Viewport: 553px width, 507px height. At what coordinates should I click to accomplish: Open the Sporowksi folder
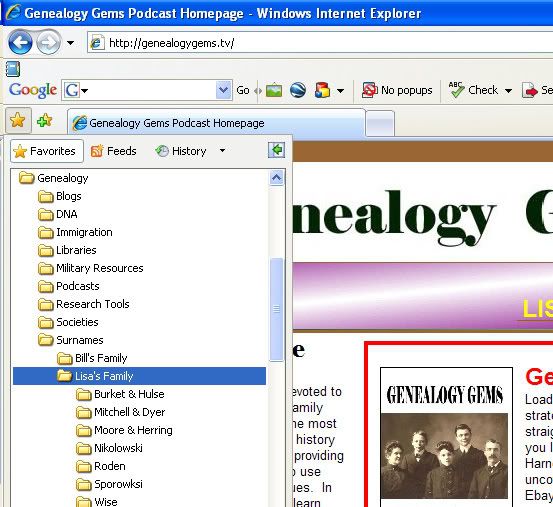pos(109,484)
